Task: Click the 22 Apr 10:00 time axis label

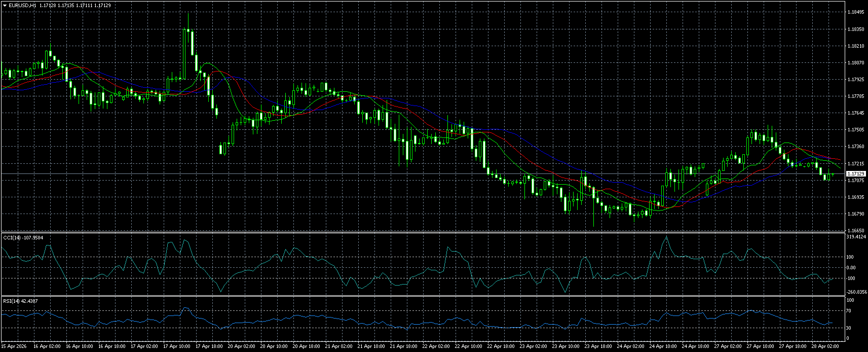Action: [469, 346]
